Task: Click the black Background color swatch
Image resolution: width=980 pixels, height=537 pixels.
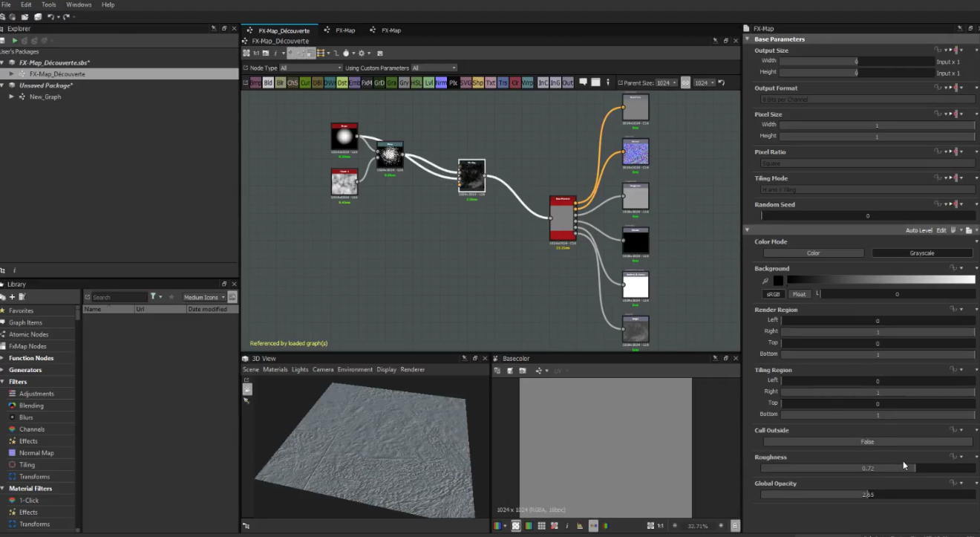Action: pos(778,281)
